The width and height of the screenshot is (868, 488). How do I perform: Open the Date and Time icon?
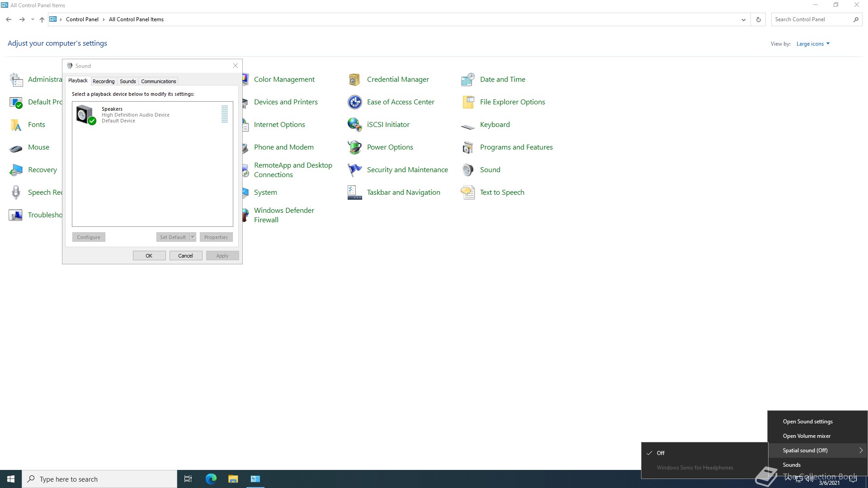467,80
